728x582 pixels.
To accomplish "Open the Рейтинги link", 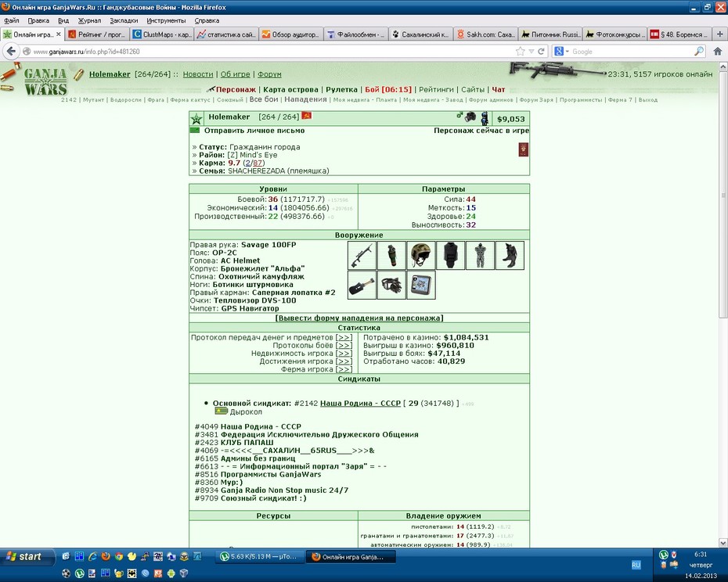I will pos(436,90).
